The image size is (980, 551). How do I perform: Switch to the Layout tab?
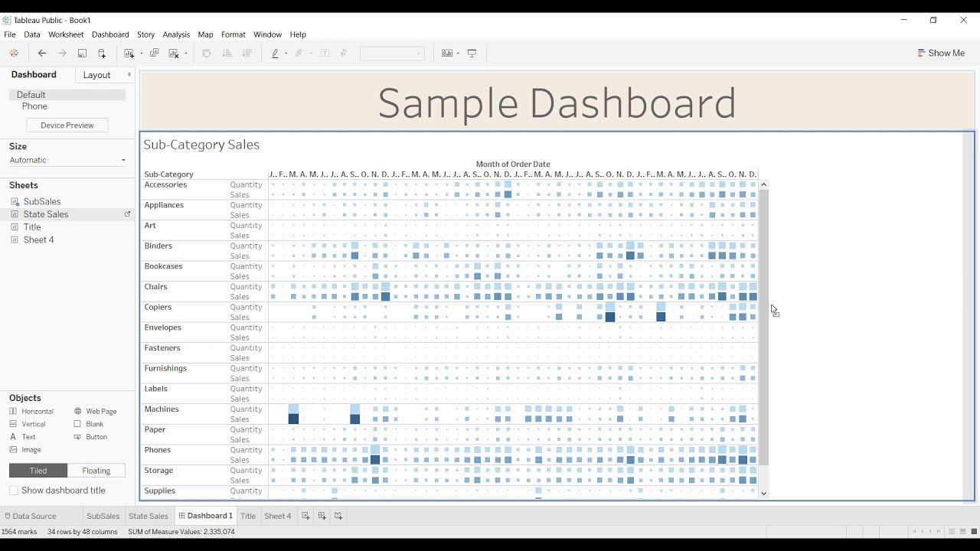tap(97, 75)
